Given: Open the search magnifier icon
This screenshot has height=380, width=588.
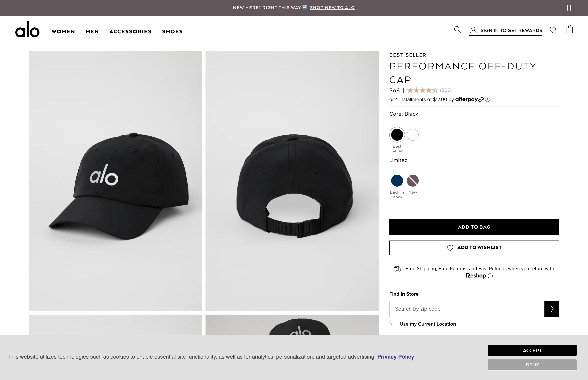Looking at the screenshot, I should tap(458, 30).
